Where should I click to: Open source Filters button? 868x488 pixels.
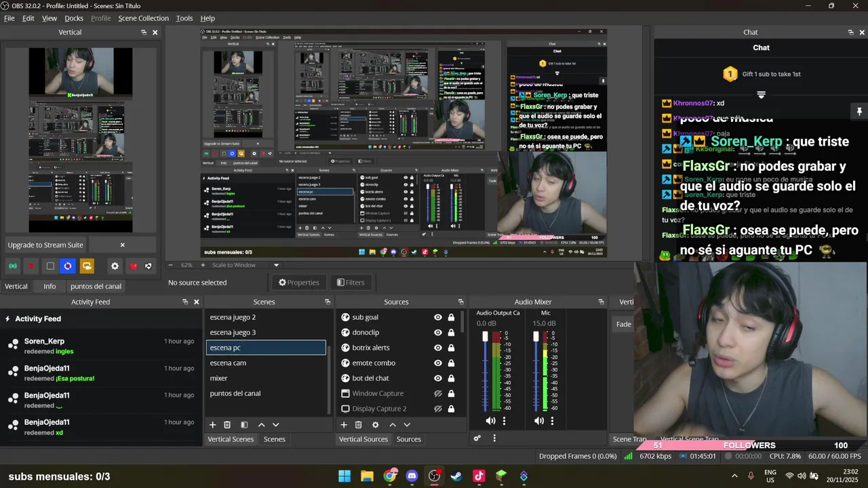351,283
